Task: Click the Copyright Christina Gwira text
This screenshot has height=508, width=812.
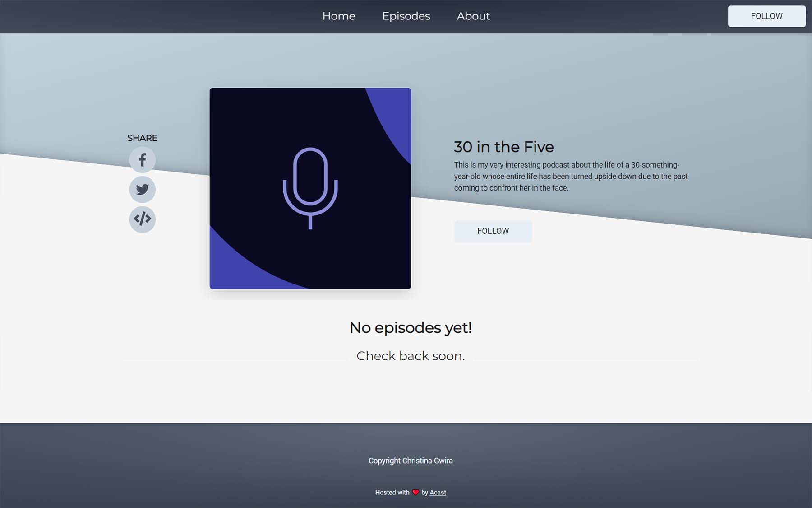Action: click(411, 461)
